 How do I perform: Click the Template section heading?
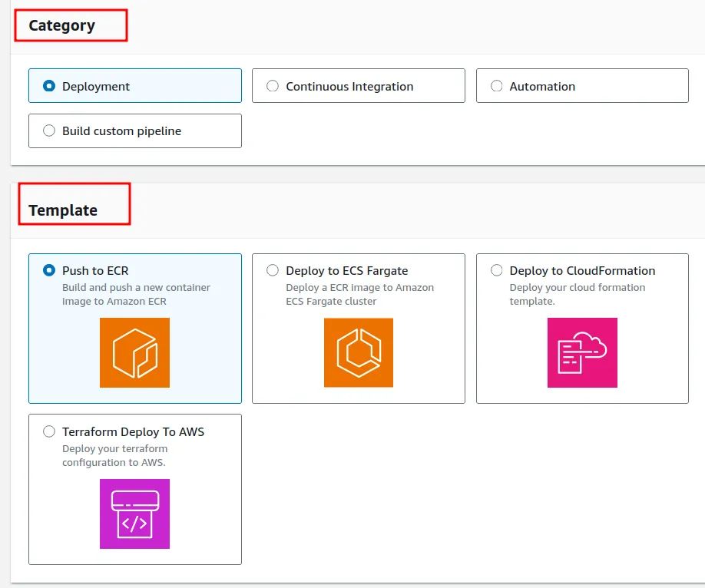tap(63, 210)
